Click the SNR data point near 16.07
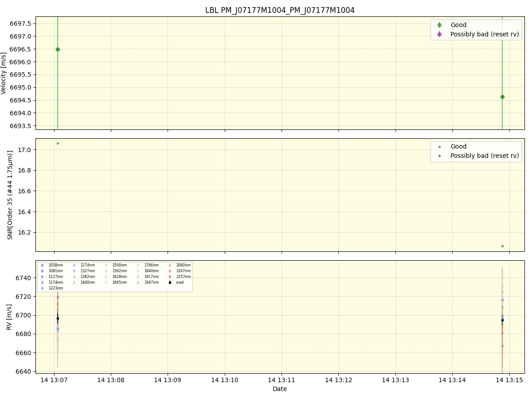Viewport: 532px width, 399px height. pos(502,246)
